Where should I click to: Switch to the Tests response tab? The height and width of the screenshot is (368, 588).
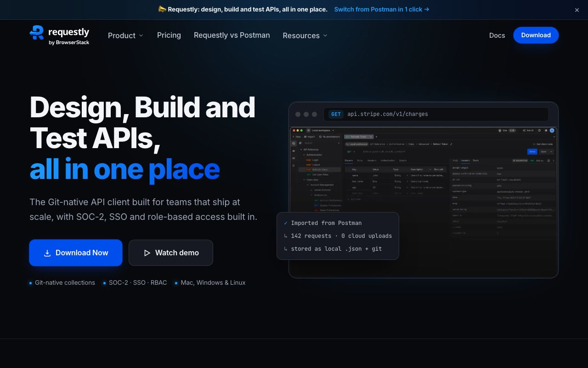click(x=476, y=161)
